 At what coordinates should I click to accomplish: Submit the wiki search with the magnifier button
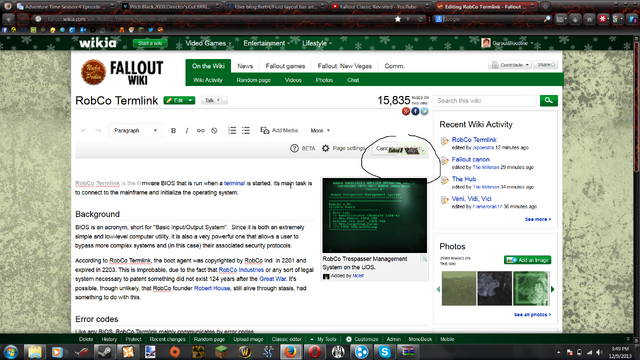coord(549,100)
